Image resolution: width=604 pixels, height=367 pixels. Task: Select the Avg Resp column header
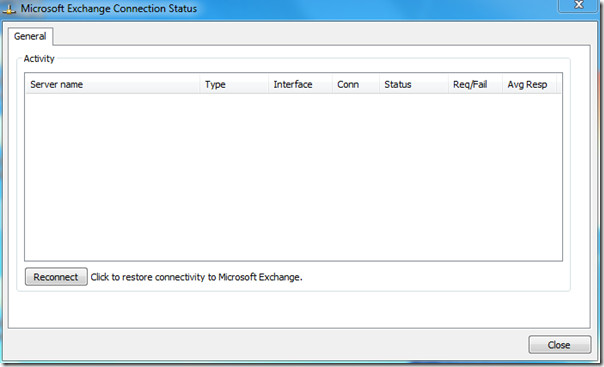point(529,84)
